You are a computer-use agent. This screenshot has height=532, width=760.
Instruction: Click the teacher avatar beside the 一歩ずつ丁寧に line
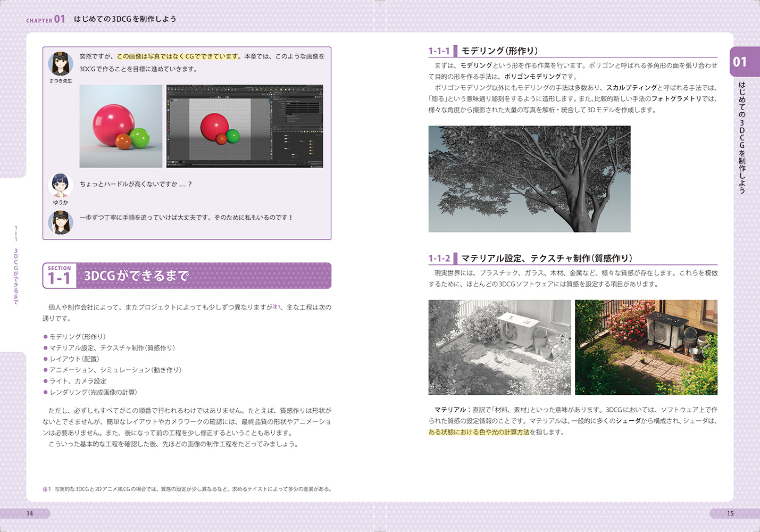point(60,222)
